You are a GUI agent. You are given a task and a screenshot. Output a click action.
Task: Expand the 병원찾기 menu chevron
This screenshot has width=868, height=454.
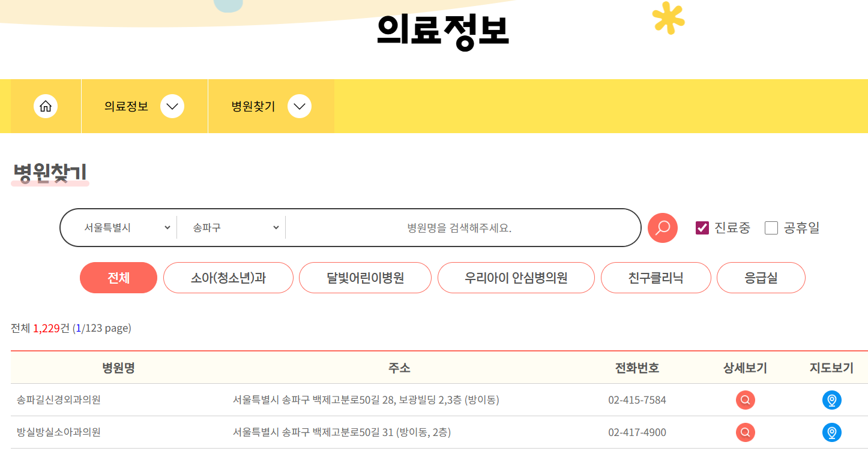tap(300, 106)
